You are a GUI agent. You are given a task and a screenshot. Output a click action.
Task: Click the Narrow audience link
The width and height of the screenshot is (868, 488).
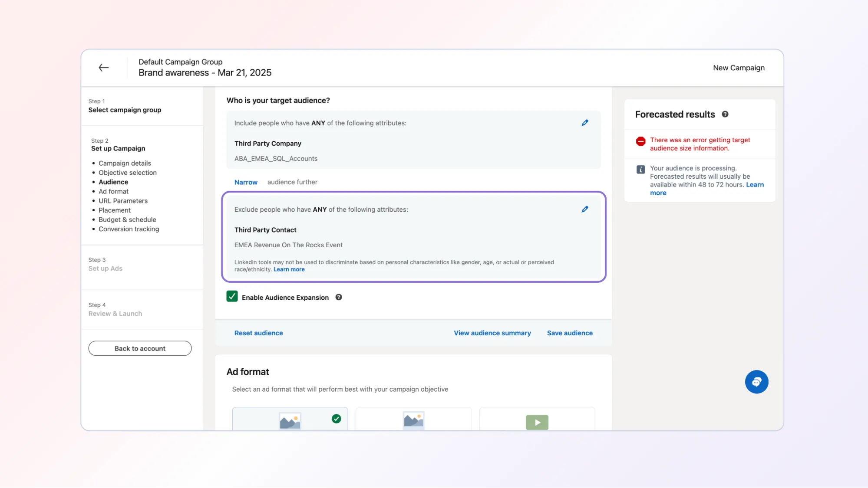(246, 182)
